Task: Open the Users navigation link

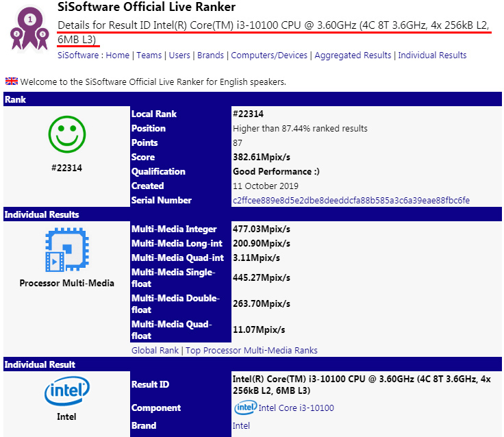Action: coord(179,55)
